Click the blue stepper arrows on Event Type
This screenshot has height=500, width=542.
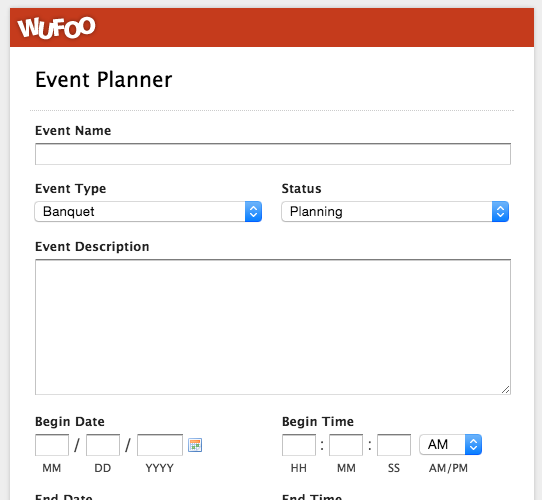point(253,211)
